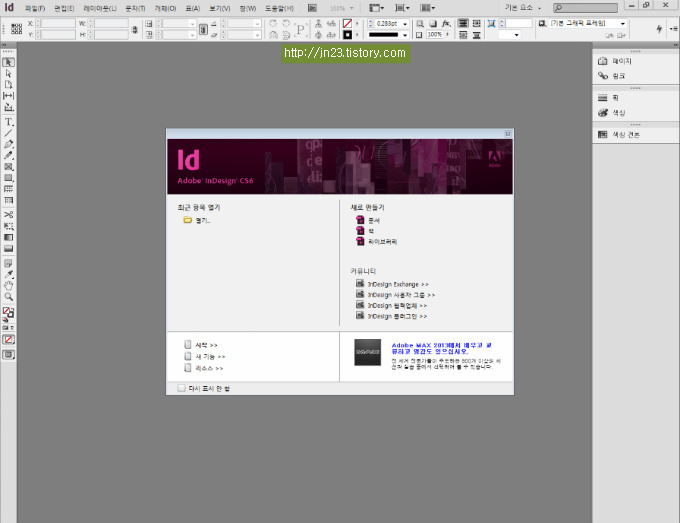Open the Bridge icon in the application bar
680x523 pixels.
(312, 8)
